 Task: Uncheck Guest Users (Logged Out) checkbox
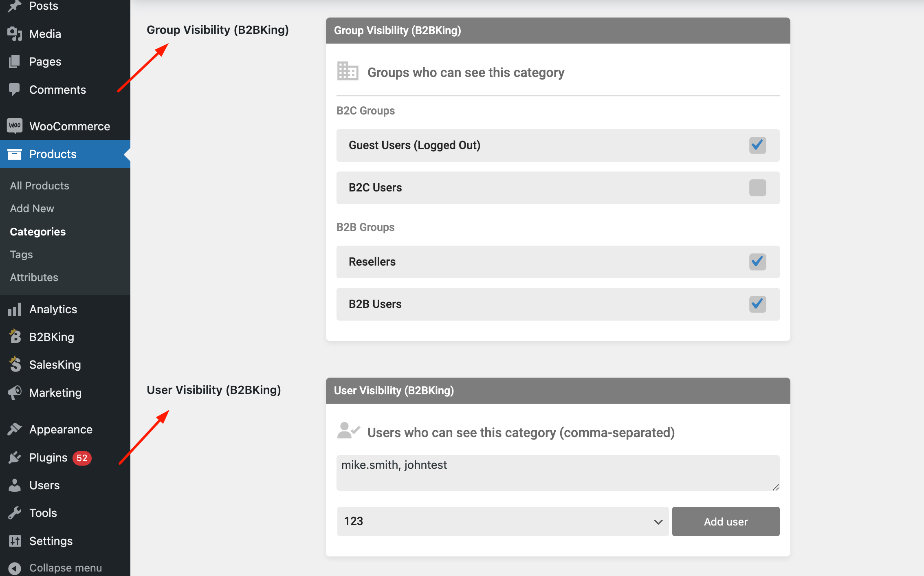757,145
